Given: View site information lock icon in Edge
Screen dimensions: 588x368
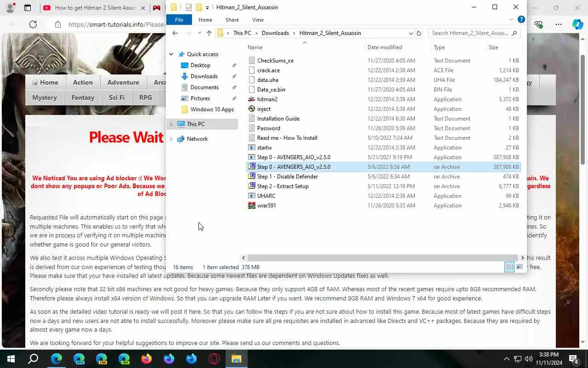Looking at the screenshot, I should [x=57, y=24].
